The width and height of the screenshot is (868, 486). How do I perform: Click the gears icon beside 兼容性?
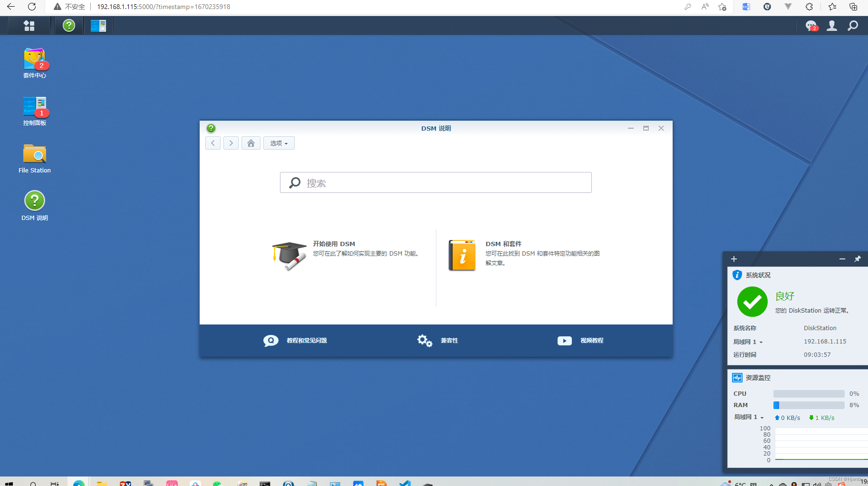pos(424,341)
